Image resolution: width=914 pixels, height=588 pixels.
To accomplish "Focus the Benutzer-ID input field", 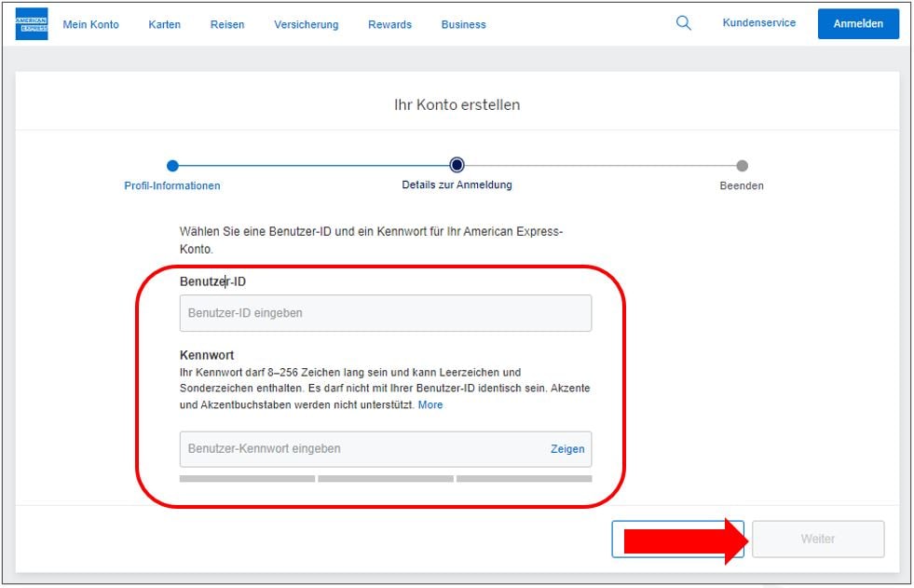I will coord(385,313).
